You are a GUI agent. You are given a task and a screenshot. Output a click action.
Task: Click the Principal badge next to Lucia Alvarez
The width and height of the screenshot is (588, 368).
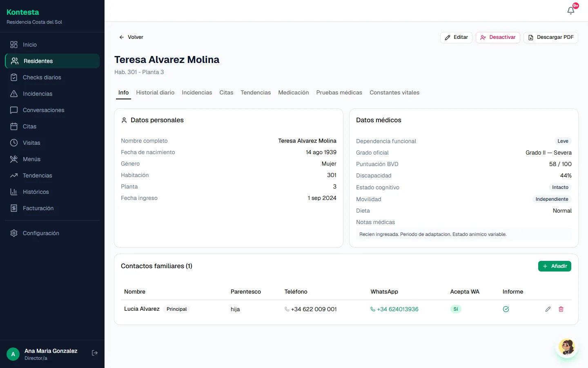[x=177, y=309]
